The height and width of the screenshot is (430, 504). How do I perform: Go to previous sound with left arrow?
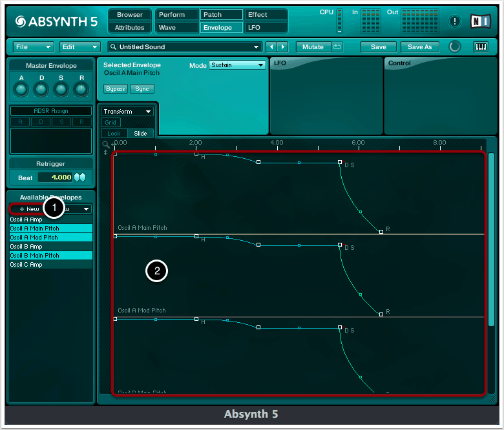271,47
